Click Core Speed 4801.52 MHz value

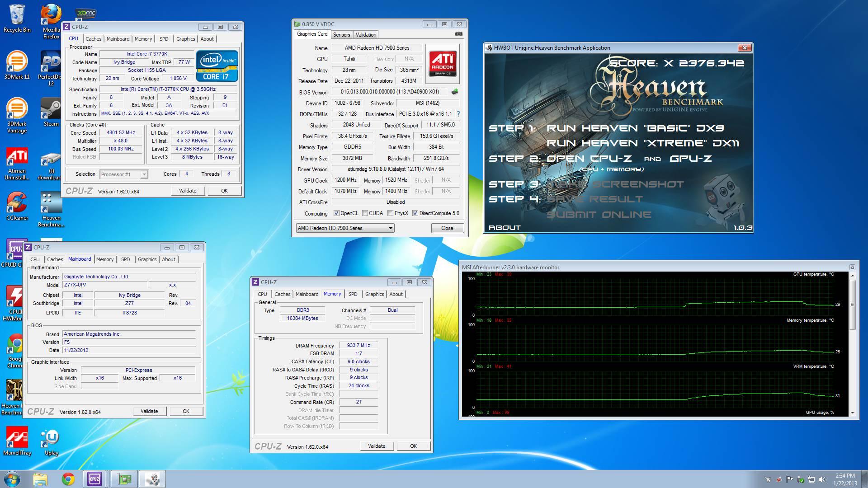(x=121, y=133)
